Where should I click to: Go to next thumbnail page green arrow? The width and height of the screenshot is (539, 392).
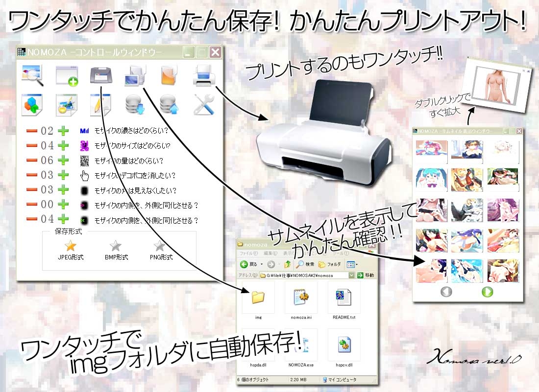(x=487, y=292)
